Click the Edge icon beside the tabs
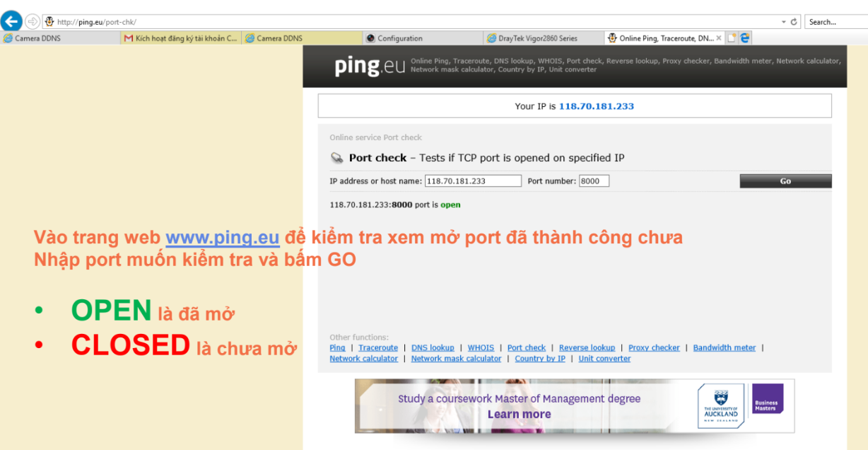This screenshot has width=868, height=450. click(x=745, y=38)
